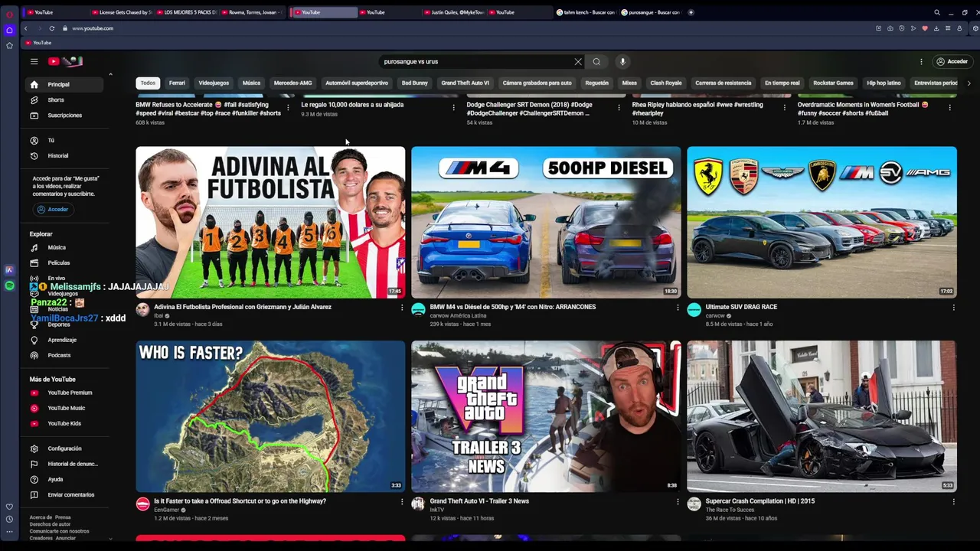Click the carwow América Latina channel name
This screenshot has height=551, width=980.
pyautogui.click(x=458, y=315)
